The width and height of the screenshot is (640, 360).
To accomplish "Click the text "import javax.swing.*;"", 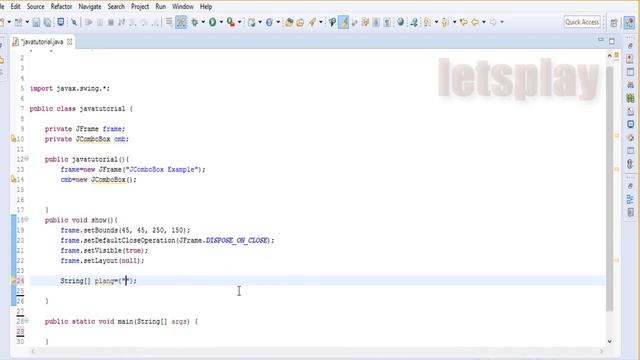I will pos(70,88).
